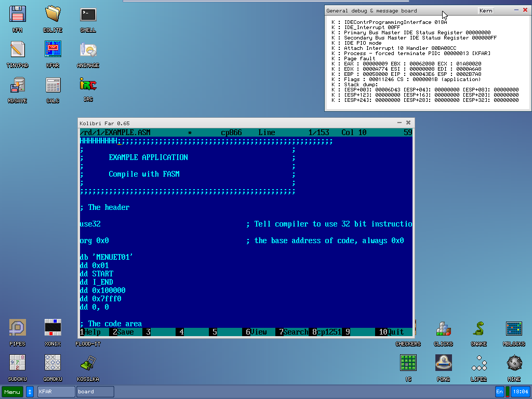Open the PONG game

443,363
